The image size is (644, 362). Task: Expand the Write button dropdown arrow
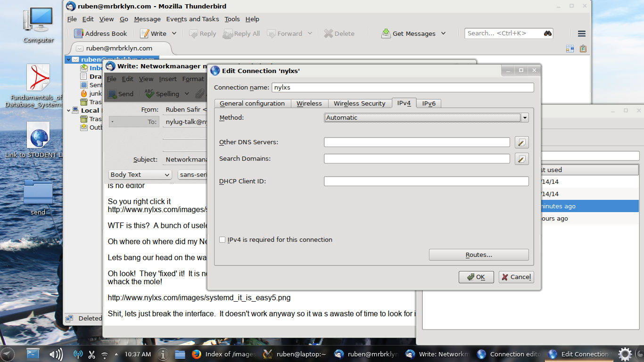(174, 33)
